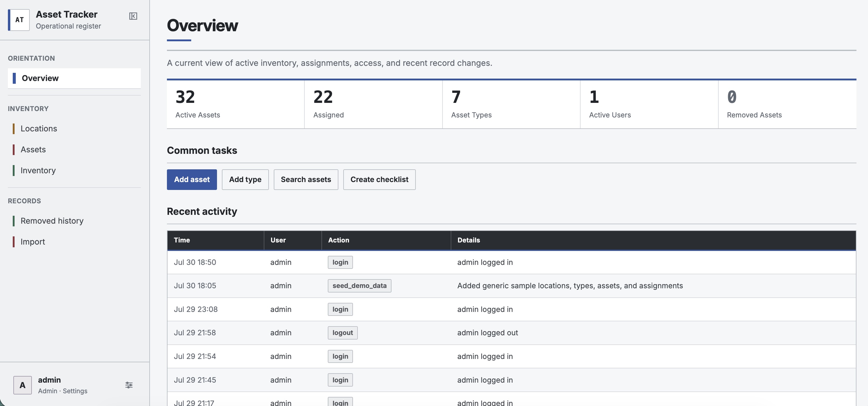Screen dimensions: 868x406
Task: Click 'Added generic sample locations' details text
Action: click(570, 286)
